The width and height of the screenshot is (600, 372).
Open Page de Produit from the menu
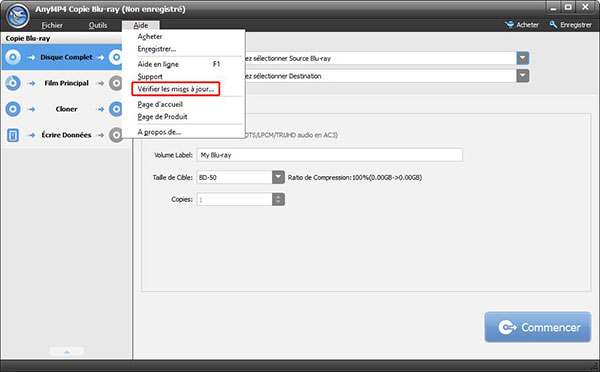click(162, 117)
